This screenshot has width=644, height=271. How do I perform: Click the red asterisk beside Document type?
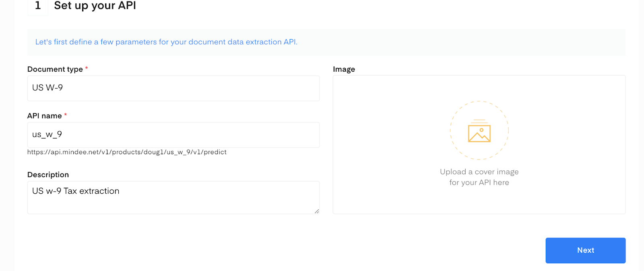tap(87, 68)
